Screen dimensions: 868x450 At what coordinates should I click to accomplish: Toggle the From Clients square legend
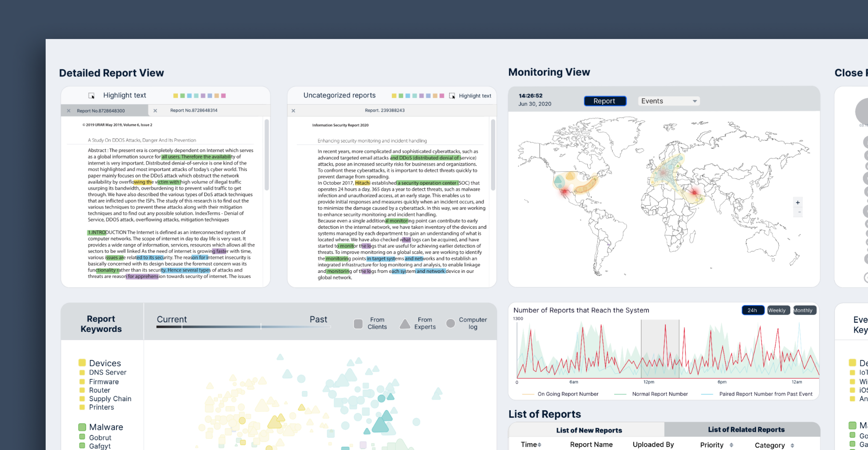tap(358, 324)
